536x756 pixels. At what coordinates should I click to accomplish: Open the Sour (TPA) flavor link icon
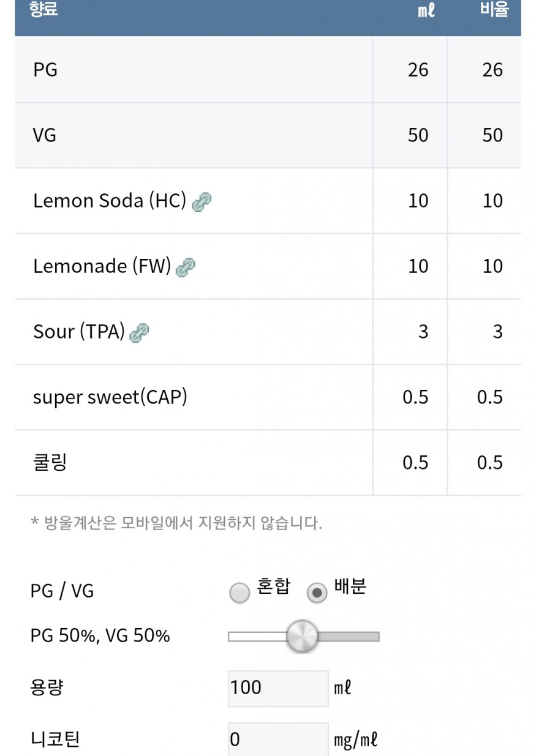[x=140, y=333]
